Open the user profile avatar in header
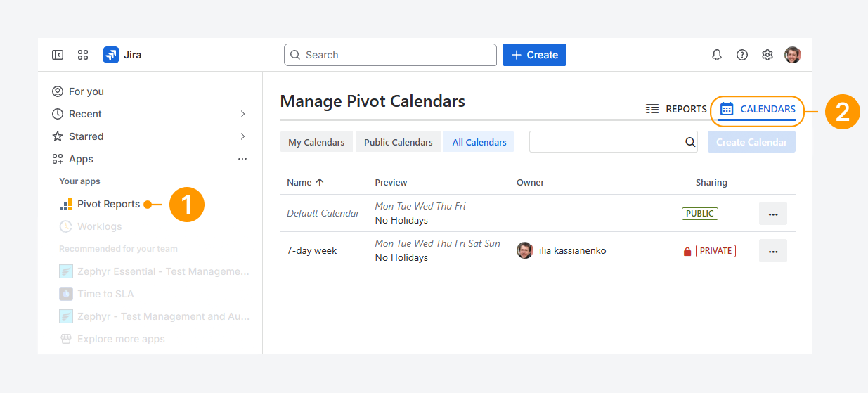Screen dimensions: 868x393 pyautogui.click(x=793, y=55)
